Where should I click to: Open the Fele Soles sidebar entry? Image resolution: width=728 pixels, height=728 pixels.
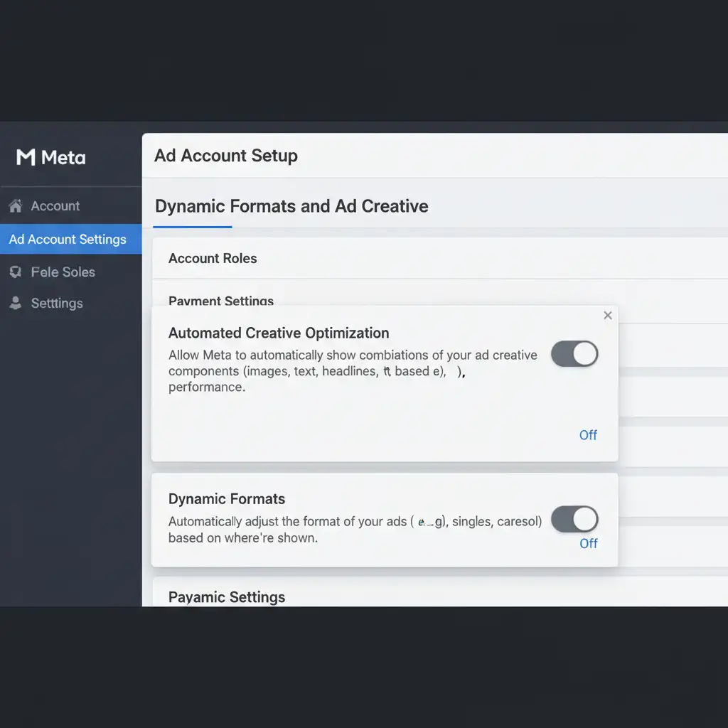(x=63, y=272)
